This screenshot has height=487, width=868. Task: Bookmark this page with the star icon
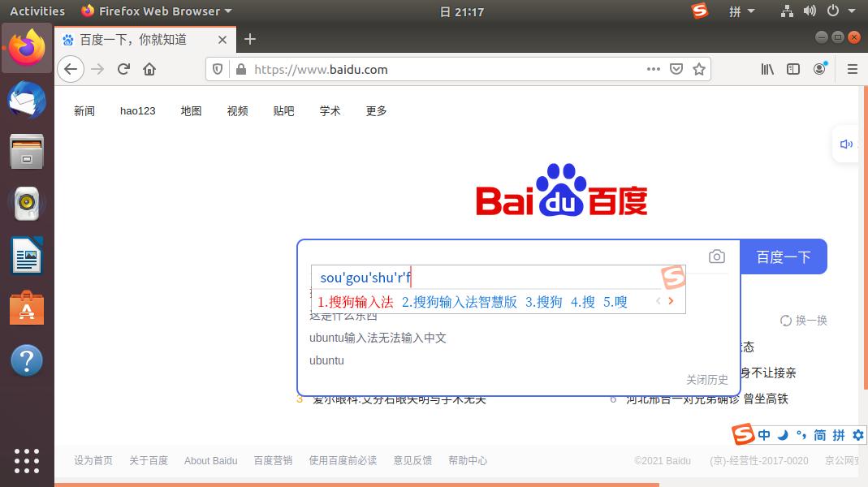(x=699, y=69)
